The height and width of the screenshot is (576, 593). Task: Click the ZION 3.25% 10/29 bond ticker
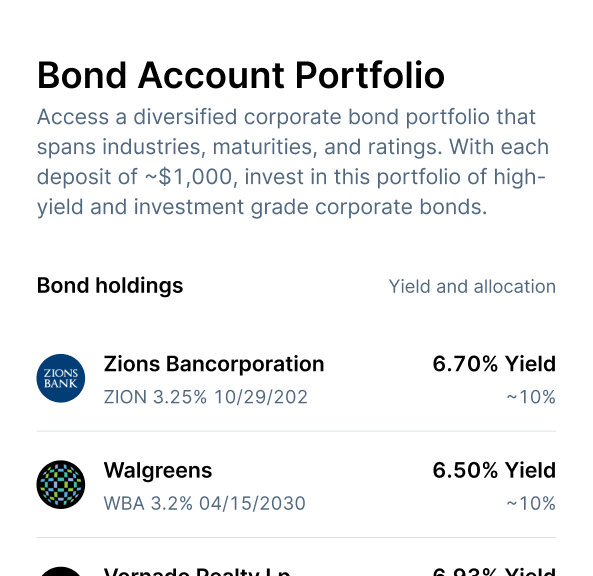pyautogui.click(x=206, y=397)
